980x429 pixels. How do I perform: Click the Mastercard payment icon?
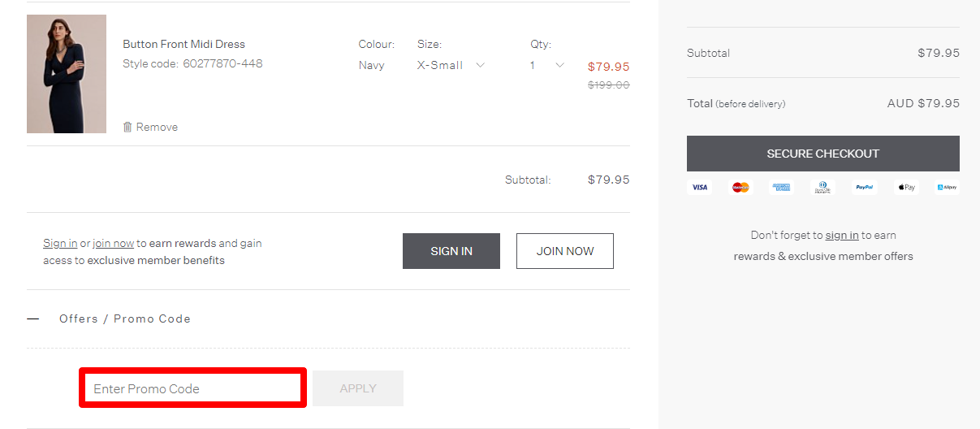coord(740,187)
